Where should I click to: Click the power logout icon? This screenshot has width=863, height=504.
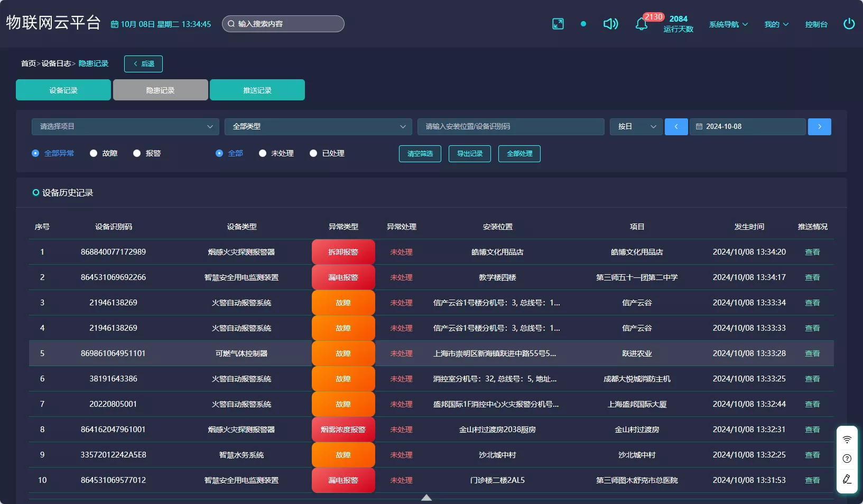tap(849, 24)
